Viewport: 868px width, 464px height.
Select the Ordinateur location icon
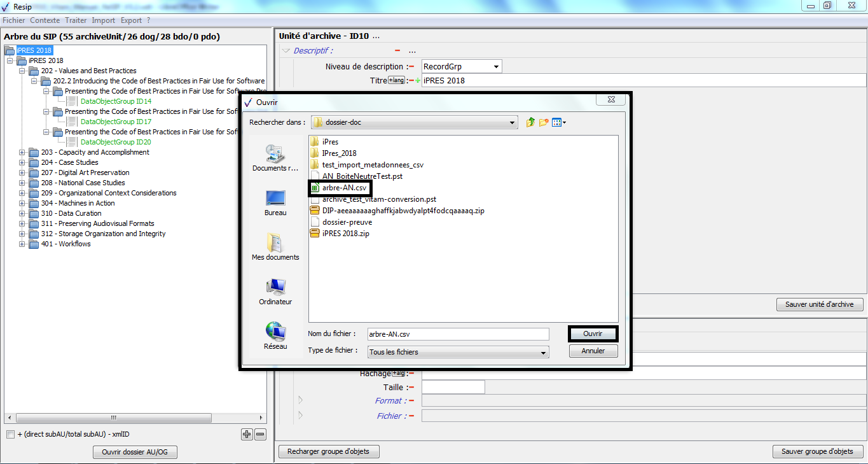click(275, 292)
